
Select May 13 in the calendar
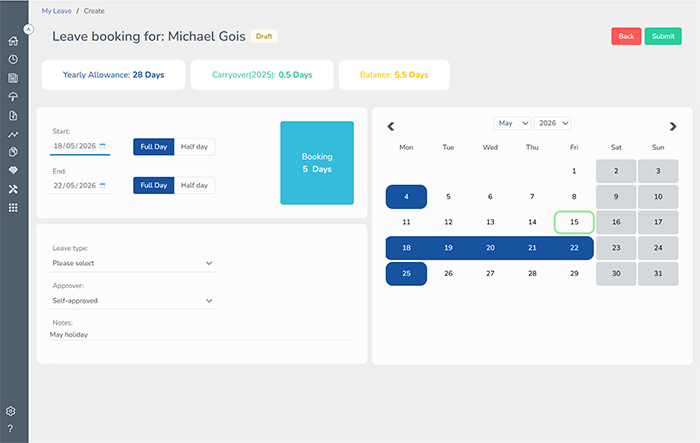(490, 222)
